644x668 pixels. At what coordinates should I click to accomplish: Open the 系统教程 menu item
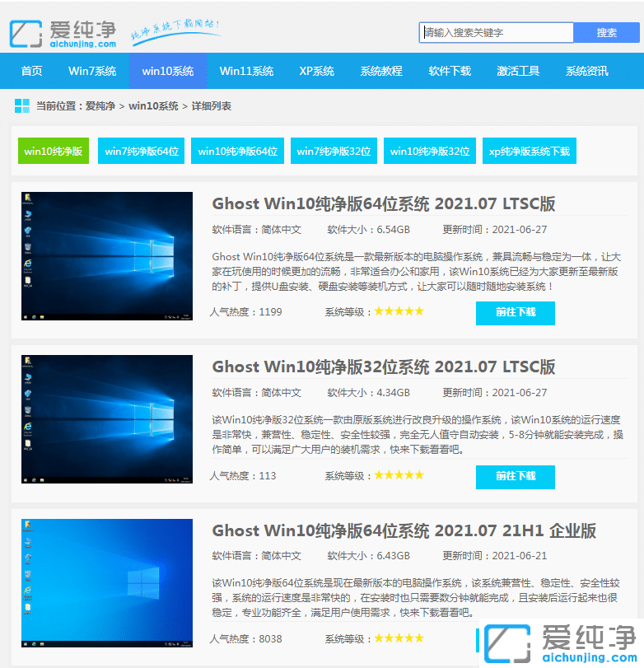click(x=381, y=71)
